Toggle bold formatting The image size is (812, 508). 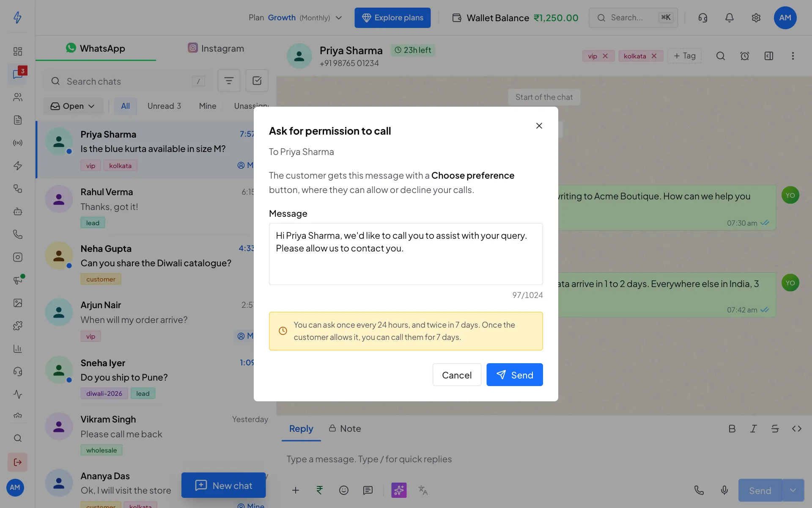(732, 429)
